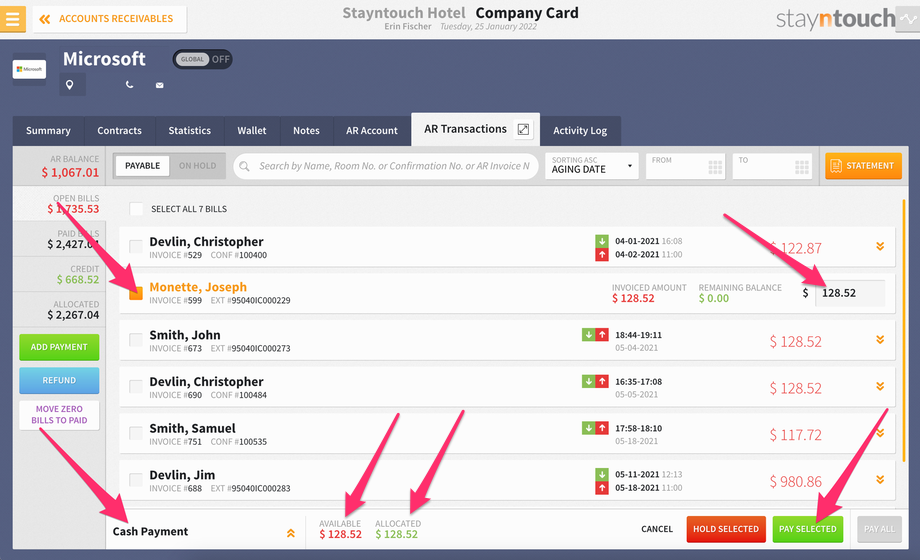Click arrival arrow icon for invoice #529

[x=602, y=241]
